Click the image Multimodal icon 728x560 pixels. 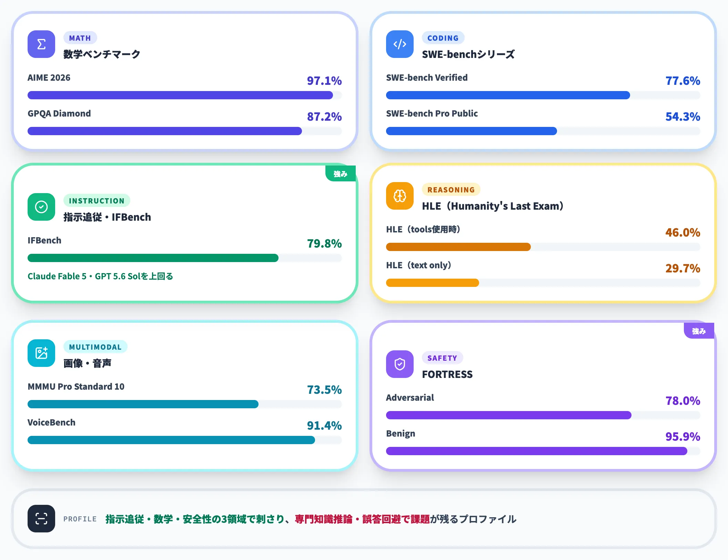point(41,353)
